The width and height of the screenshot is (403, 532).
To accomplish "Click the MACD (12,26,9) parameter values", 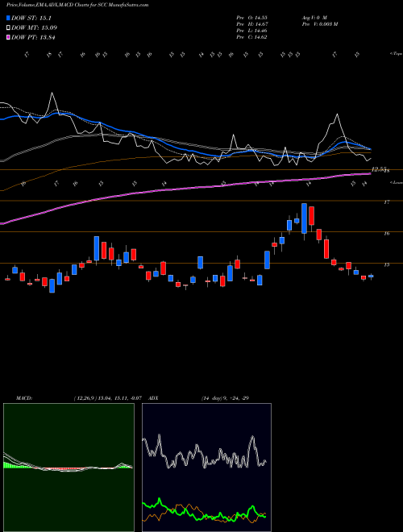I will coord(107,398).
